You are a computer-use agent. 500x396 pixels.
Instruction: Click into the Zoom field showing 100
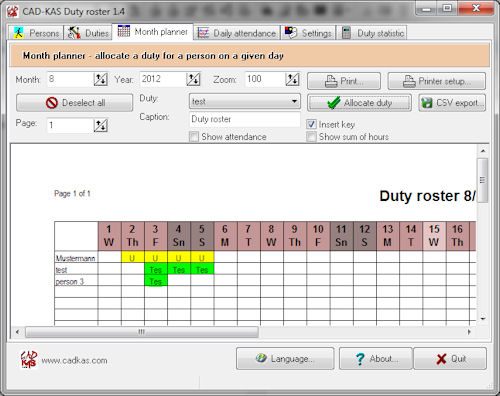point(265,79)
